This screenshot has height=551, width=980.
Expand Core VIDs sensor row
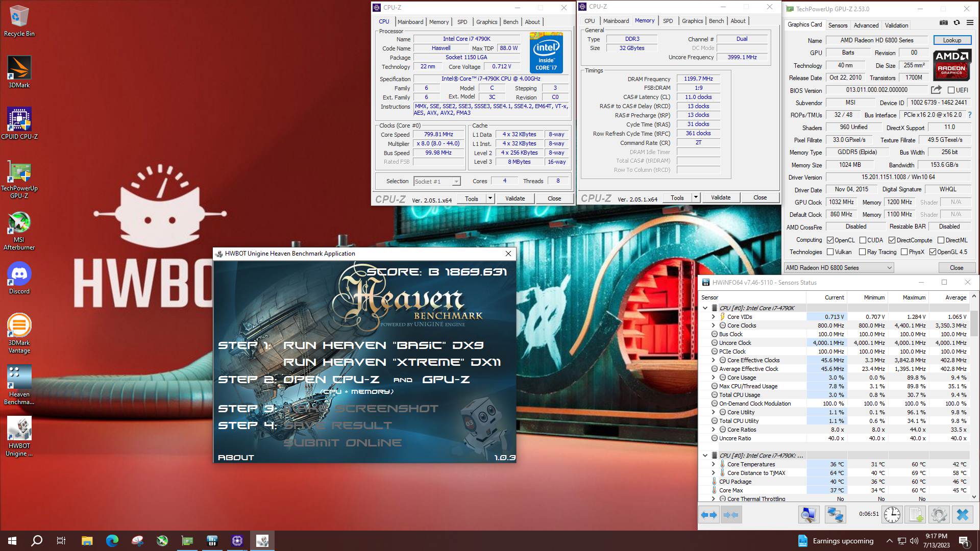click(x=714, y=317)
